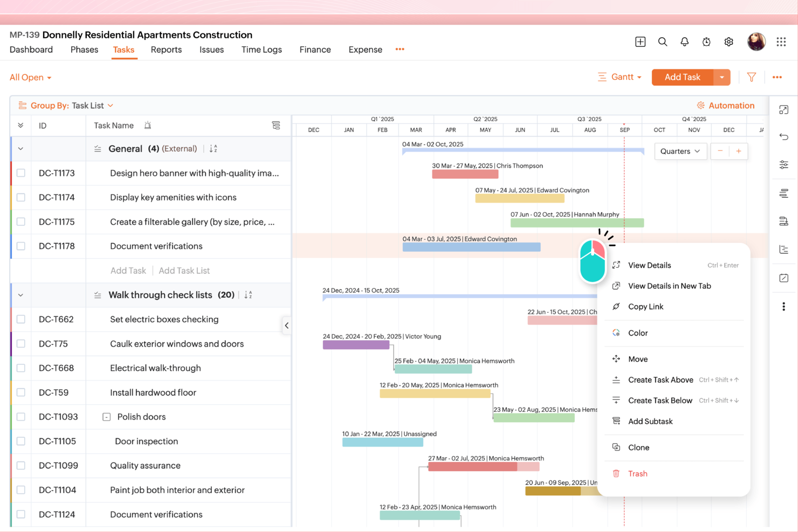Click the undo icon in right sidebar

click(x=784, y=136)
